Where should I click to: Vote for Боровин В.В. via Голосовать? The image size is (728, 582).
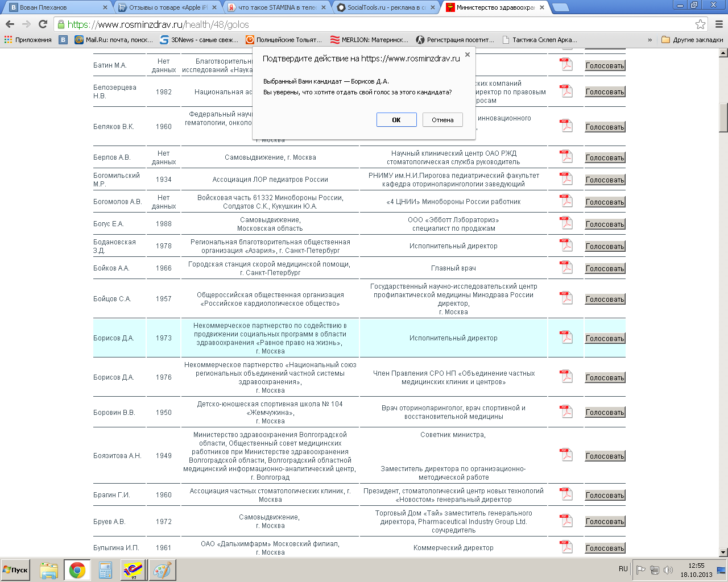[x=605, y=413]
